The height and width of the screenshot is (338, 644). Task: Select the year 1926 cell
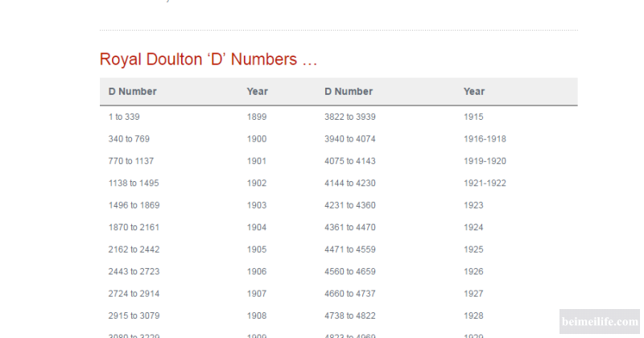pyautogui.click(x=473, y=272)
